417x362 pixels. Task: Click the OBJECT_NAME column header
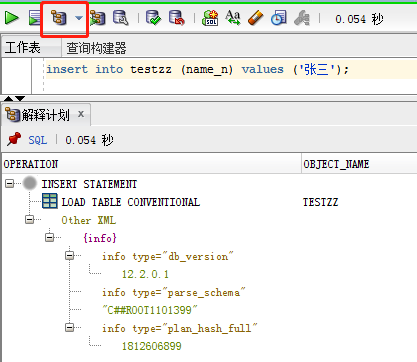click(359, 164)
